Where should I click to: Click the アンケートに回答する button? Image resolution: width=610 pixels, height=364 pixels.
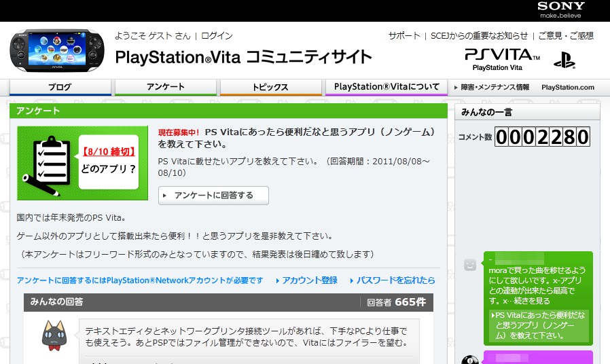(213, 195)
